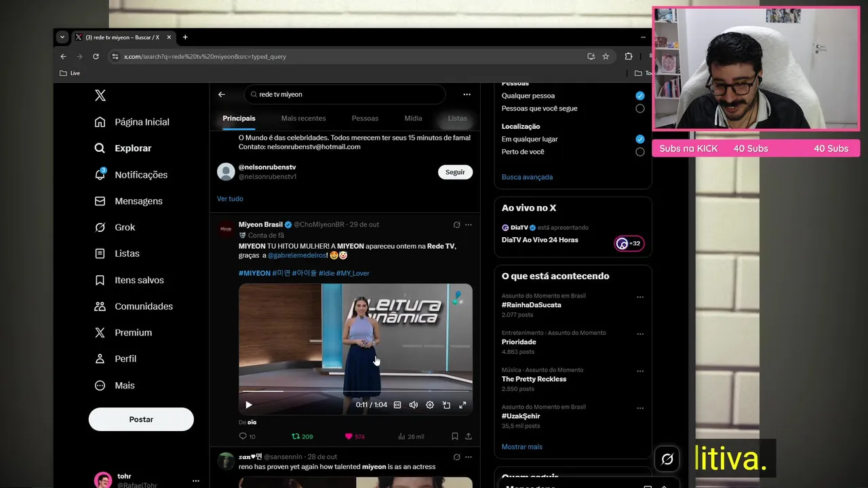Bookmark the Miyeon Brasil post
Viewport: 868px width, 488px height.
[x=455, y=436]
